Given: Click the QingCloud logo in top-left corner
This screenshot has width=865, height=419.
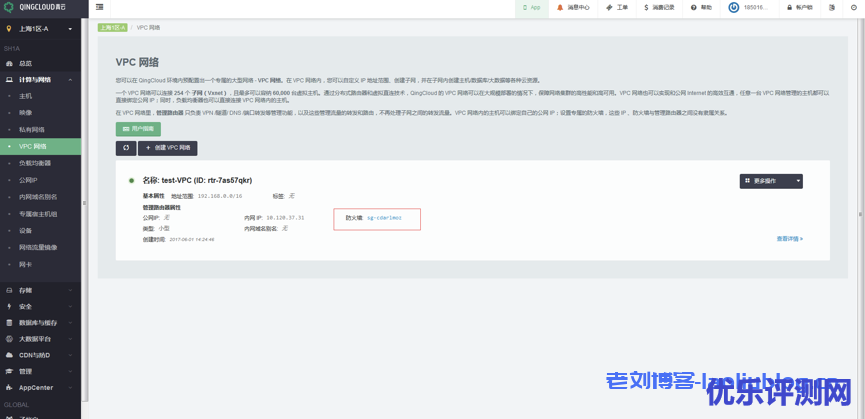Looking at the screenshot, I should tap(39, 8).
